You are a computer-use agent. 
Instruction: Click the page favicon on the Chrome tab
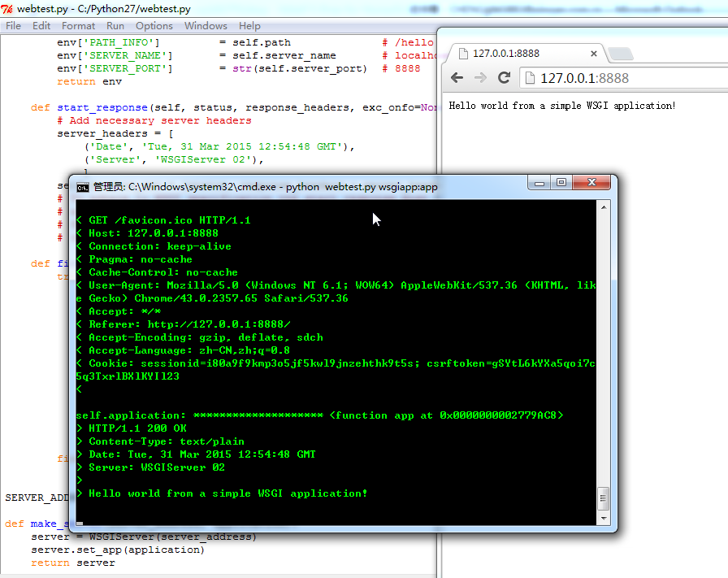pyautogui.click(x=463, y=54)
